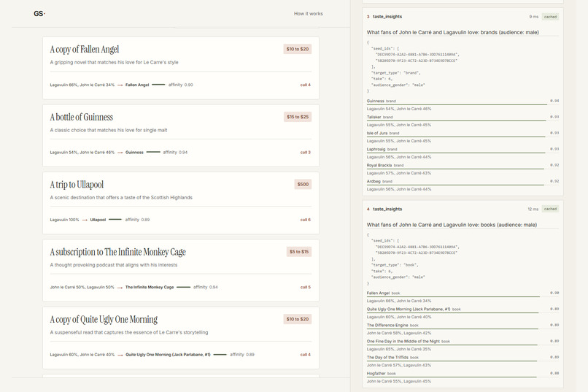
Task: Click the call 4 link on Fallen Angel card
Action: tap(305, 85)
